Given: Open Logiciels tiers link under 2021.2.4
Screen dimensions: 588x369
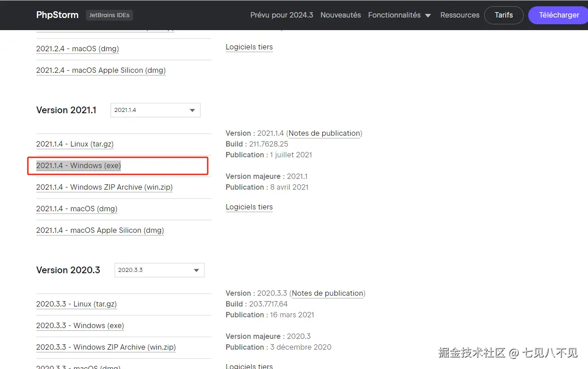Looking at the screenshot, I should [x=249, y=47].
